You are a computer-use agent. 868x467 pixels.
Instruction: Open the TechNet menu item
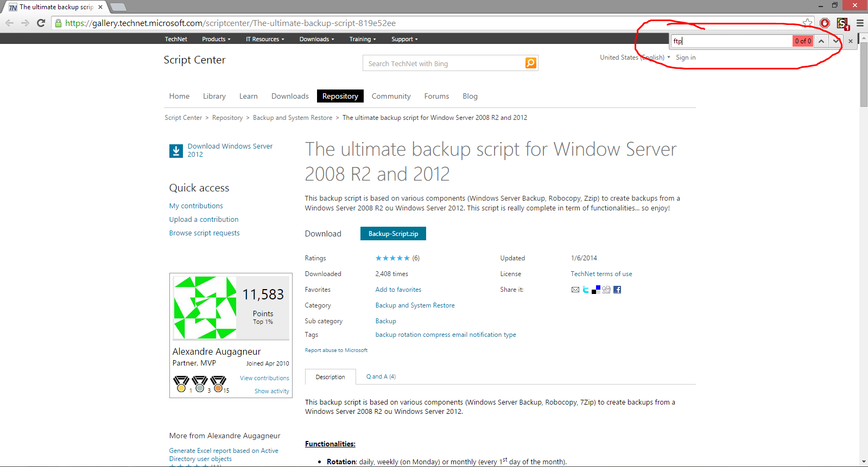(x=176, y=39)
